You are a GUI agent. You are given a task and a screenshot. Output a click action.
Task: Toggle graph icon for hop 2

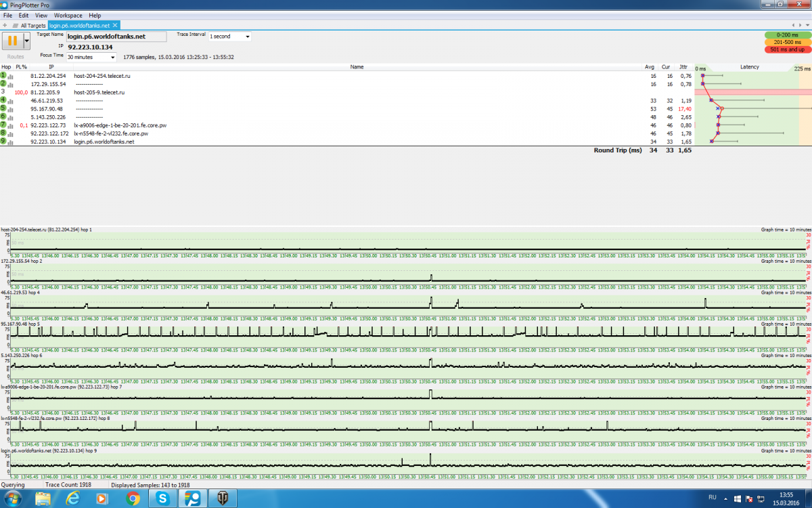10,84
